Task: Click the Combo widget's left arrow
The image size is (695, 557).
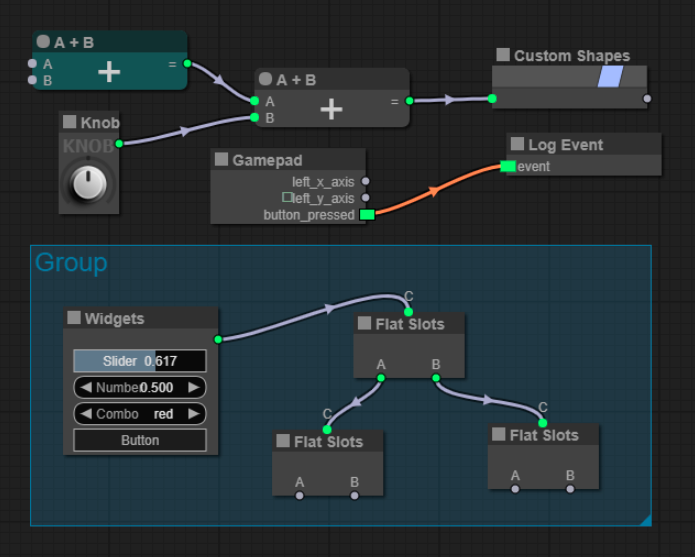Action: click(x=85, y=414)
